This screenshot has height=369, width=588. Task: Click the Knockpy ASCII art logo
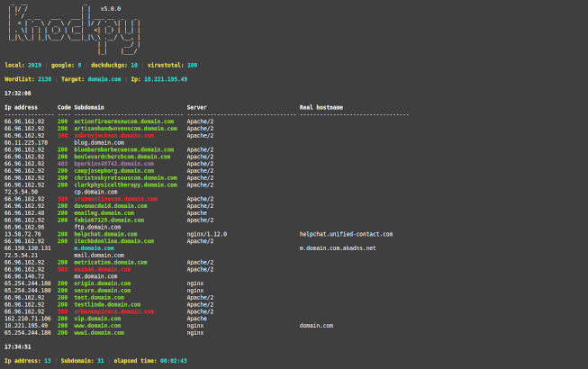pos(74,30)
